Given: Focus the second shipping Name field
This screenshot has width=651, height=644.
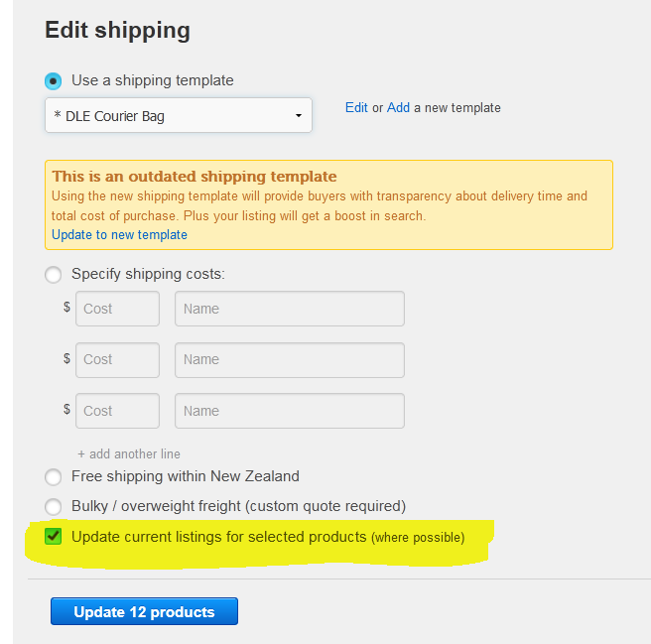Looking at the screenshot, I should tap(289, 359).
